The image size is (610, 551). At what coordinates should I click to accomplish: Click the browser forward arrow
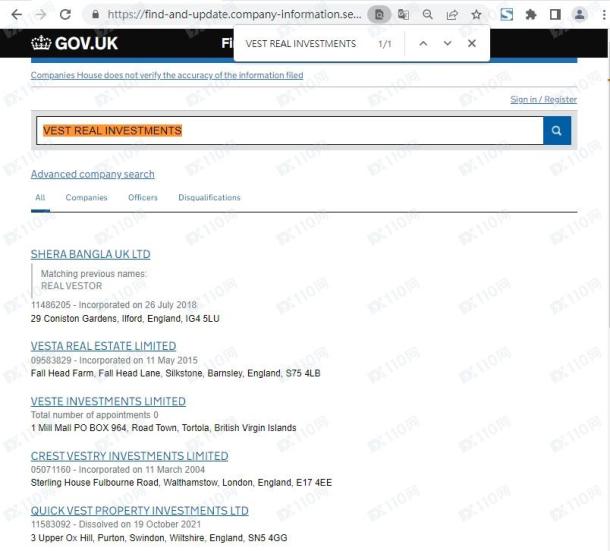pos(40,15)
